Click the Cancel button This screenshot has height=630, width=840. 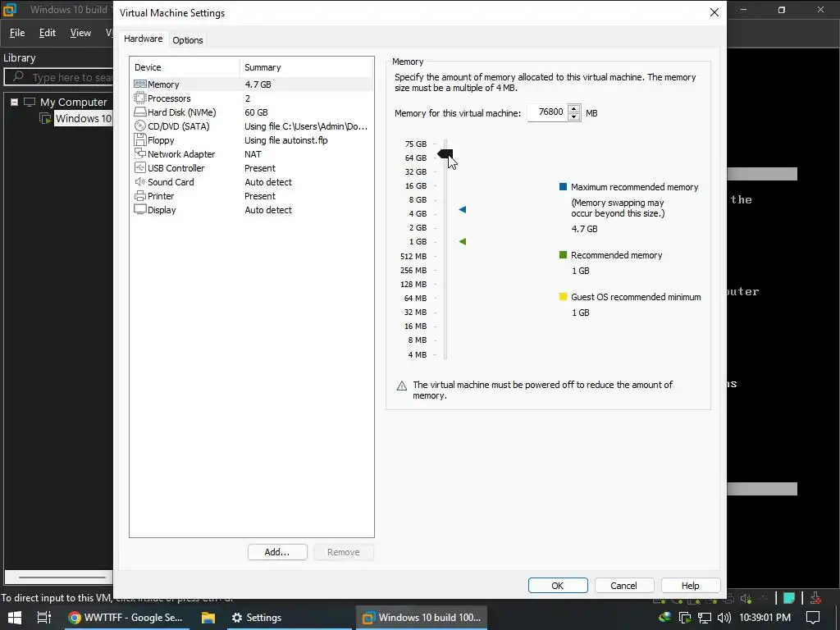[623, 586]
